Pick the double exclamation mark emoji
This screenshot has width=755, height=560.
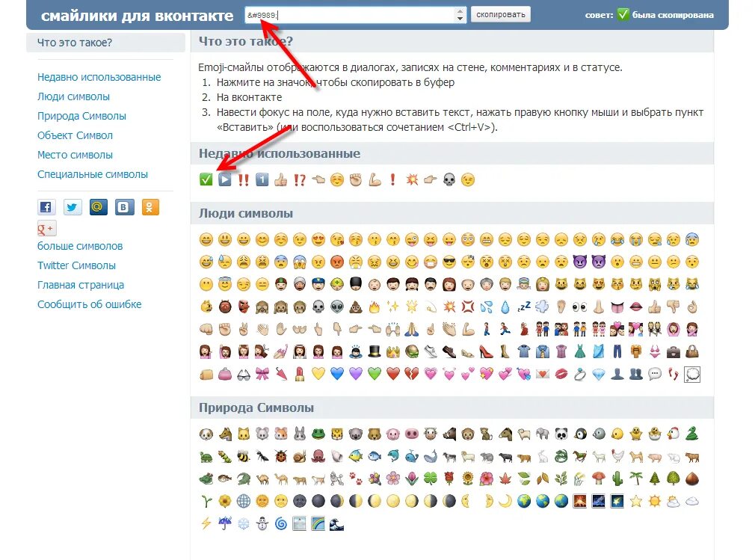[x=244, y=179]
